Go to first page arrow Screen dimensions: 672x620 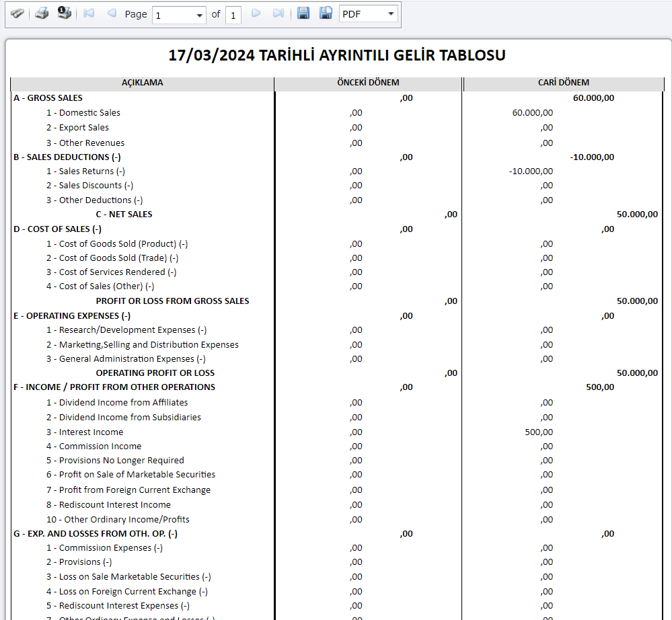point(89,13)
